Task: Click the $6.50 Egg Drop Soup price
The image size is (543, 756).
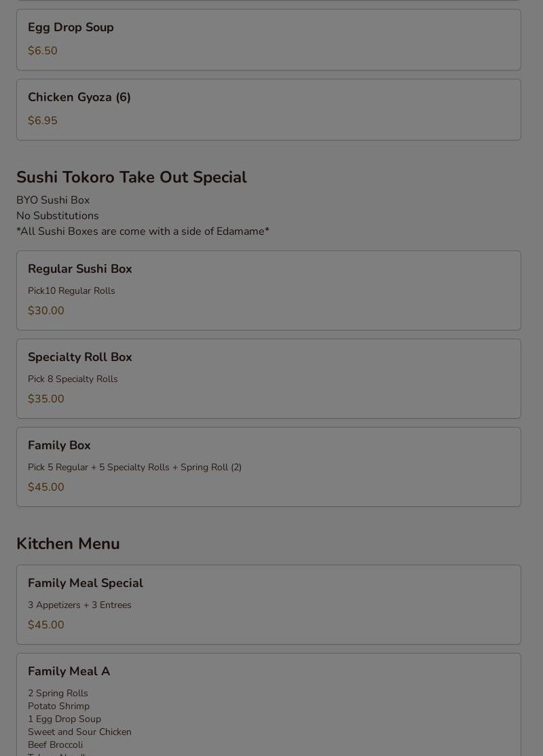Action: (42, 51)
